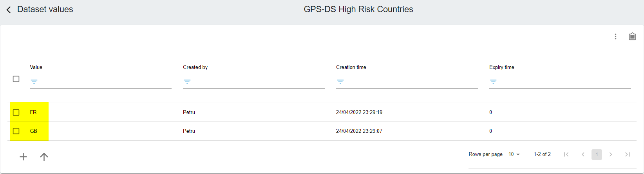Go to the first page
Viewport: 644px width, 174px height.
click(x=566, y=154)
